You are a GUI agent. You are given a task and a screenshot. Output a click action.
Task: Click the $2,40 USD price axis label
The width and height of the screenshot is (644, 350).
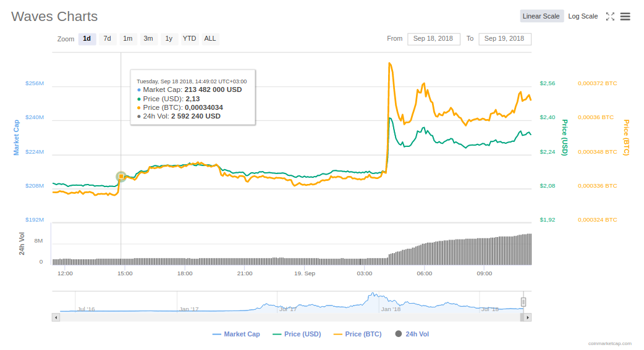point(548,117)
